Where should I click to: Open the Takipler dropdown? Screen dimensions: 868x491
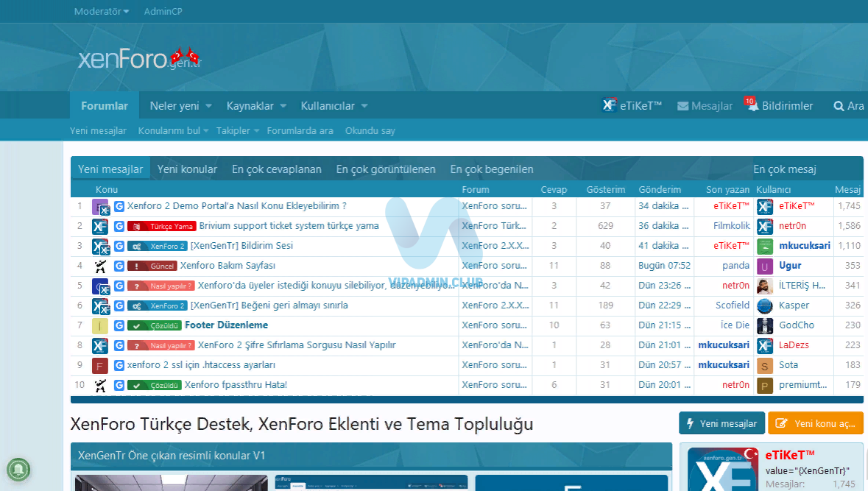238,130
